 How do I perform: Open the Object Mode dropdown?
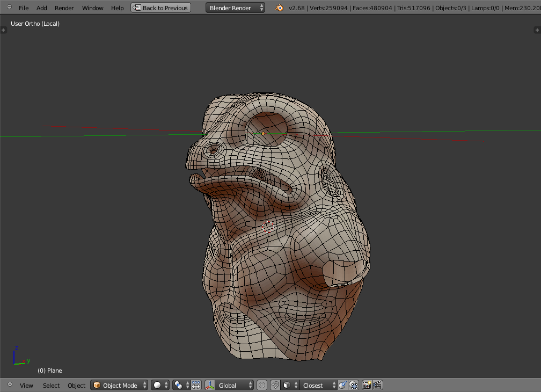(120, 385)
